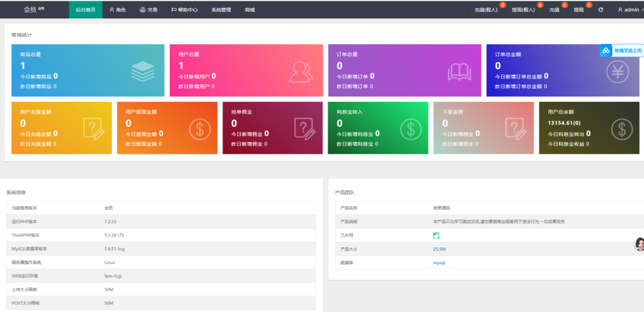The height and width of the screenshot is (312, 644).
Task: Click the open book icon in 订单总量 card
Action: 458,72
